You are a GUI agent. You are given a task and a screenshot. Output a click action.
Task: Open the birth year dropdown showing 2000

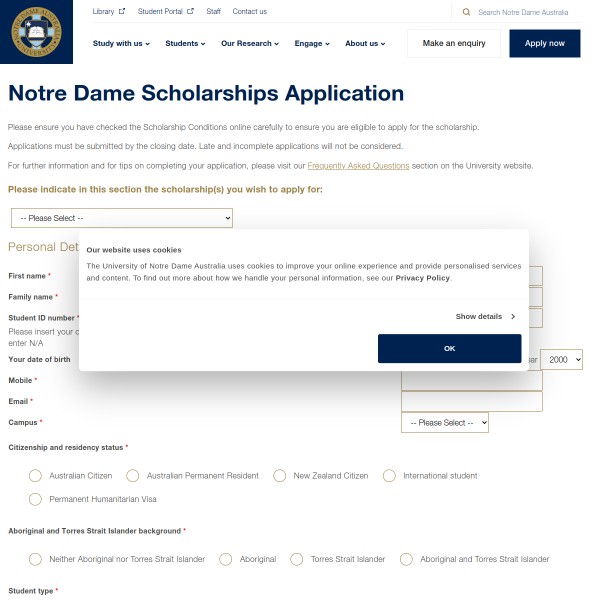[x=560, y=359]
